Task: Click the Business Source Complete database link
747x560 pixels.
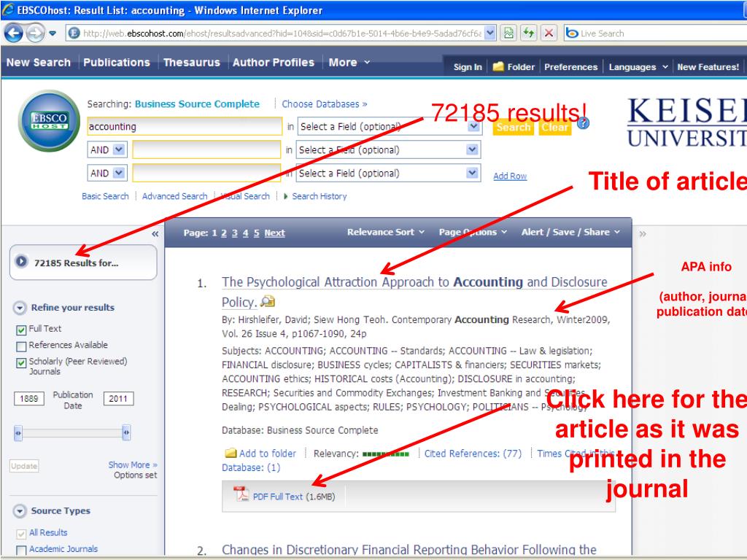Action: point(197,104)
